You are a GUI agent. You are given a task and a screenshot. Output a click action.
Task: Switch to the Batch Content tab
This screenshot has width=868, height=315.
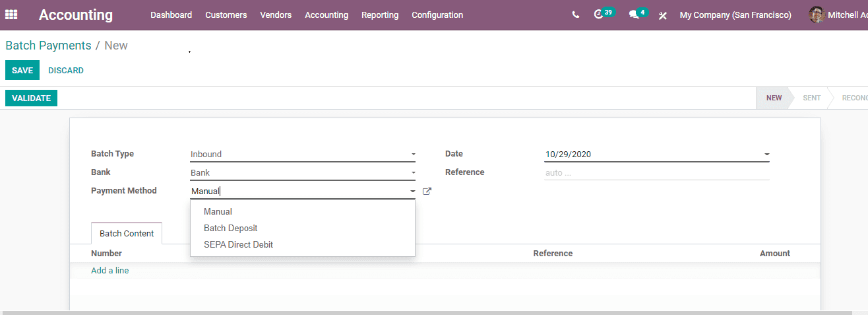pyautogui.click(x=127, y=233)
